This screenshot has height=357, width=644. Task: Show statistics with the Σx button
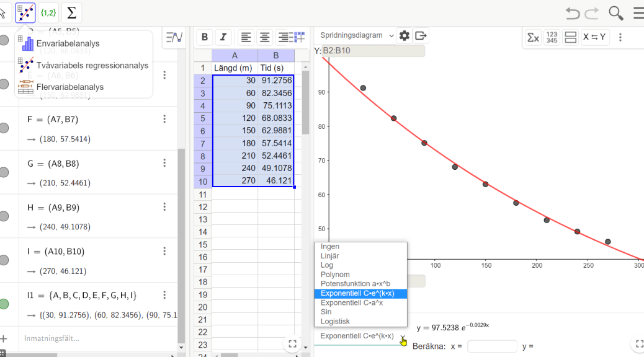click(533, 37)
